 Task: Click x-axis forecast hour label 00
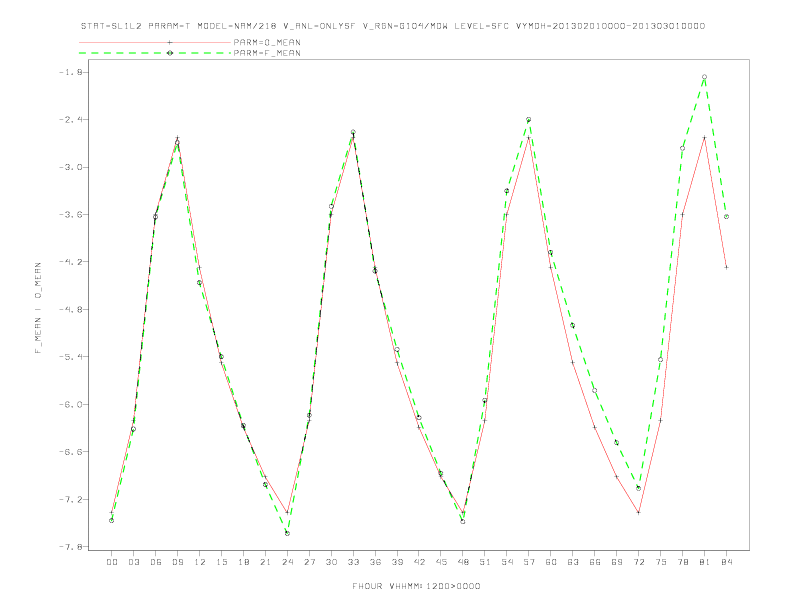112,562
